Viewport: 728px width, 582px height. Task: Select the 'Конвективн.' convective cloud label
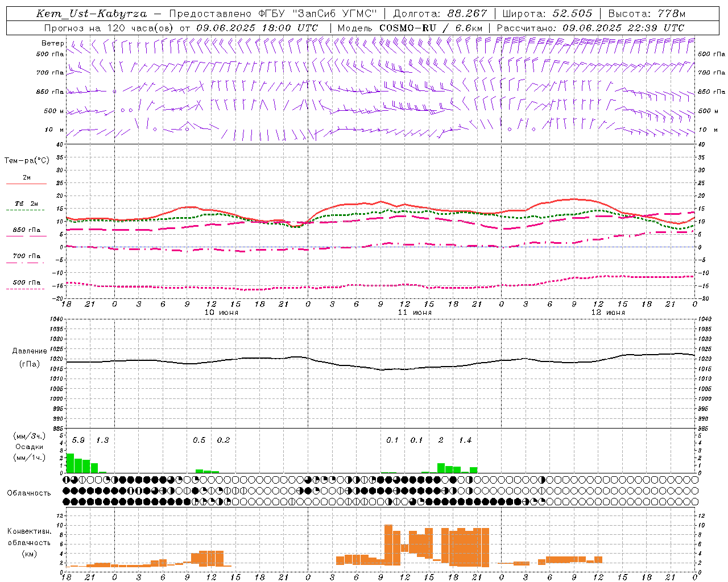click(30, 531)
